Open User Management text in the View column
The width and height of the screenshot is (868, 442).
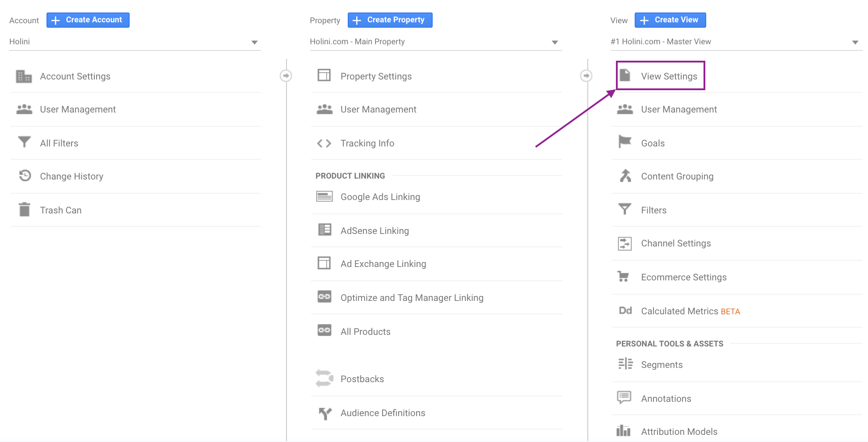(679, 109)
